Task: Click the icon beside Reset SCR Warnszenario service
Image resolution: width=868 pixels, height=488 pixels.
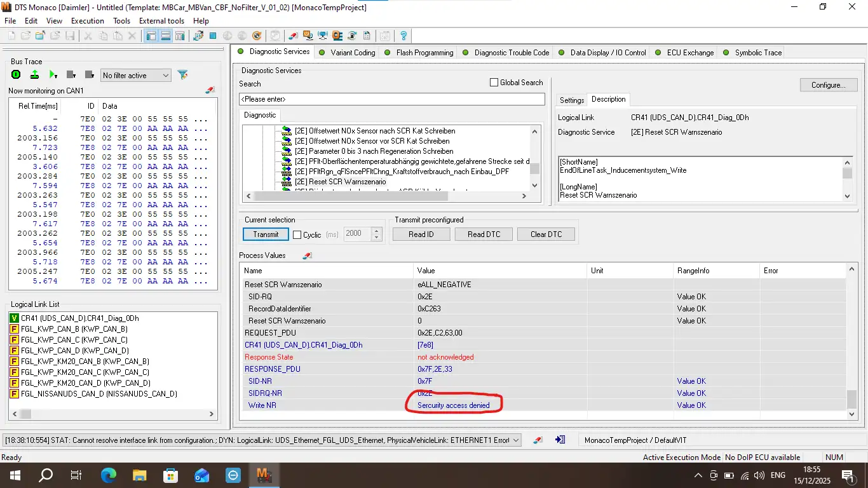Action: coord(287,182)
